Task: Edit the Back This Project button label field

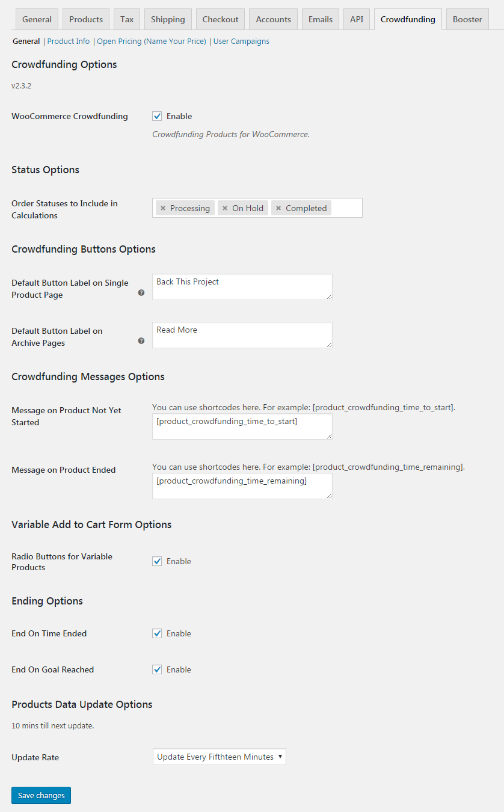Action: [x=242, y=287]
